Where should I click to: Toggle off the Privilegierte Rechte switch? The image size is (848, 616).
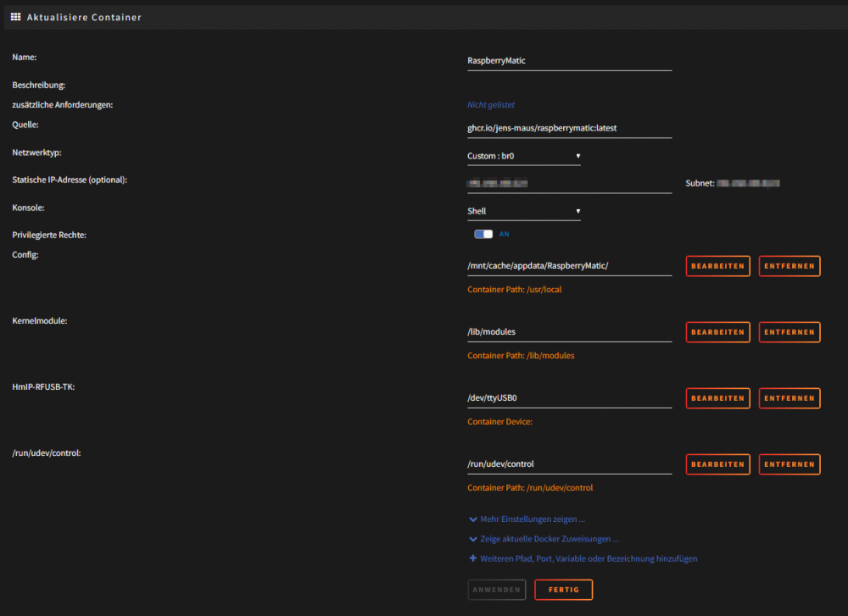[483, 234]
